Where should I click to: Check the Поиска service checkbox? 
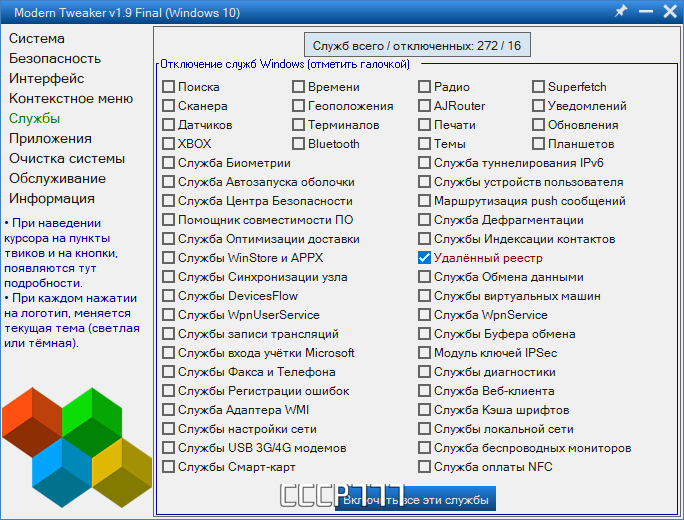coord(168,87)
